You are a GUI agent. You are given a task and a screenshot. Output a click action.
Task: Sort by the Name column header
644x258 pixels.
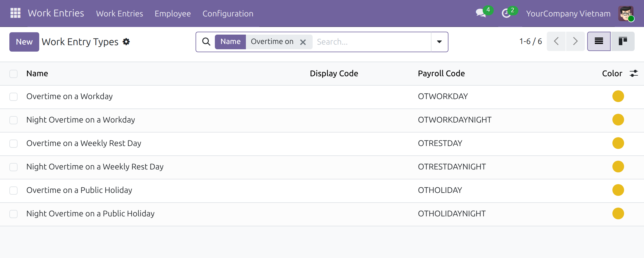pyautogui.click(x=37, y=73)
